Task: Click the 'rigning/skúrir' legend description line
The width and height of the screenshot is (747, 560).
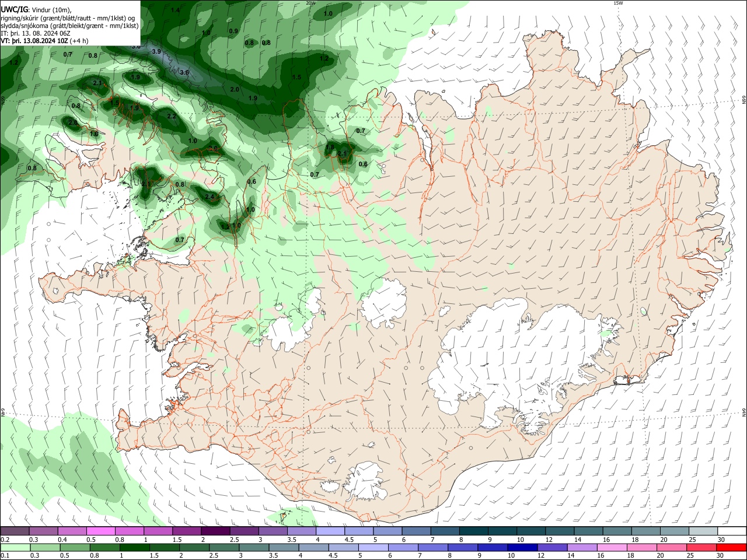Action: click(68, 18)
